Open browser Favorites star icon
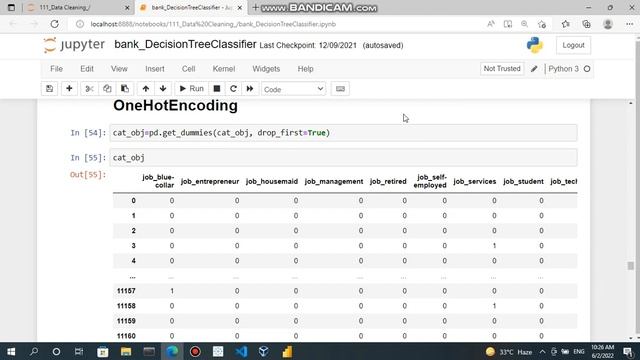 coord(565,24)
